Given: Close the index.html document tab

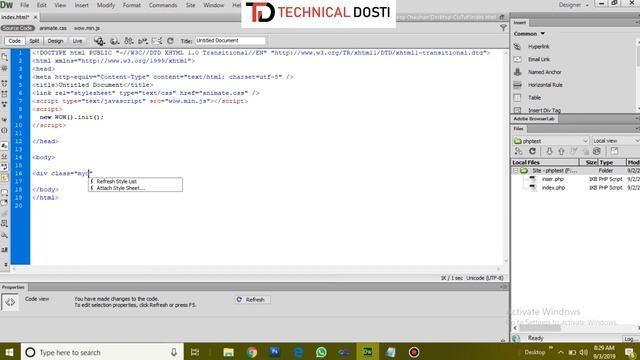Looking at the screenshot, I should 36,17.
